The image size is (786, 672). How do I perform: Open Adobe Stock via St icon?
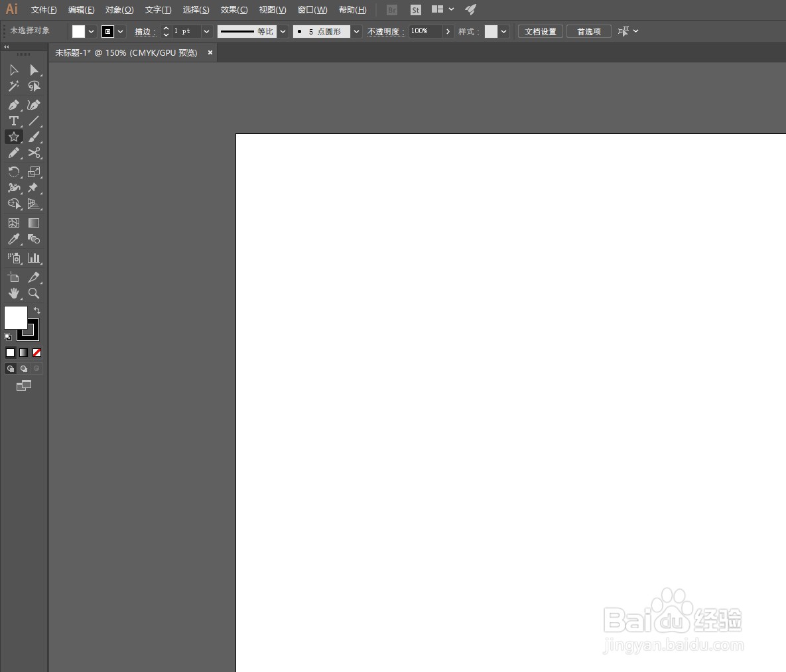pos(416,9)
